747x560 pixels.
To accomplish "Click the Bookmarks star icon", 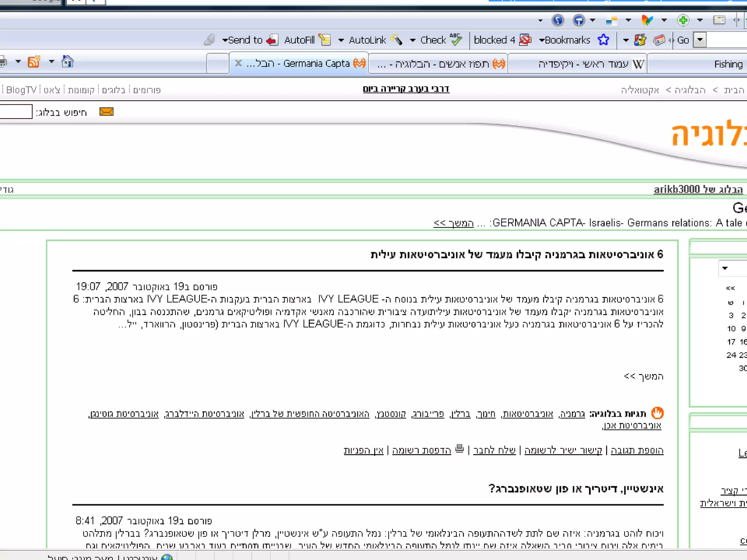I will point(603,40).
